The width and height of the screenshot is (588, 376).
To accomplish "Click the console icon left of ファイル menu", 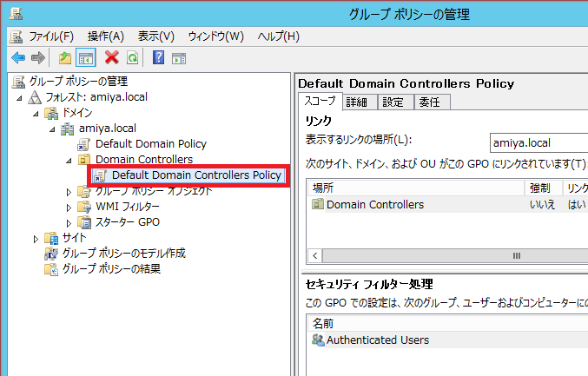I will [17, 36].
